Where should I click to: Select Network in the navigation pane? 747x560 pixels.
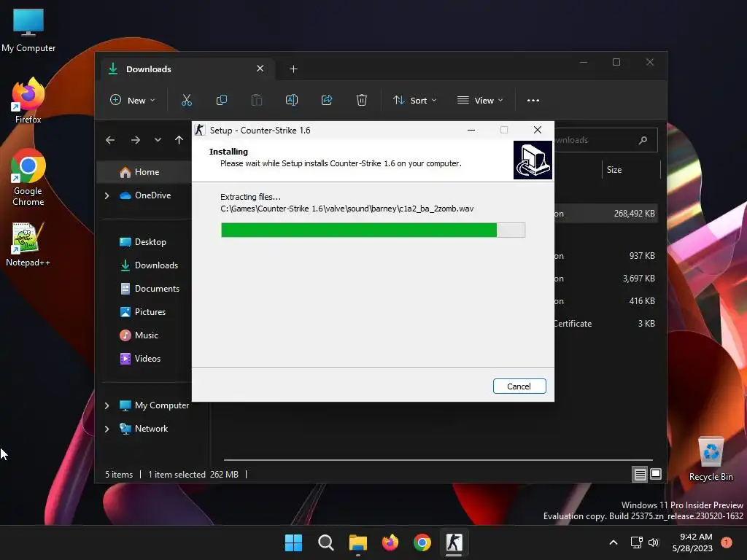click(x=144, y=429)
